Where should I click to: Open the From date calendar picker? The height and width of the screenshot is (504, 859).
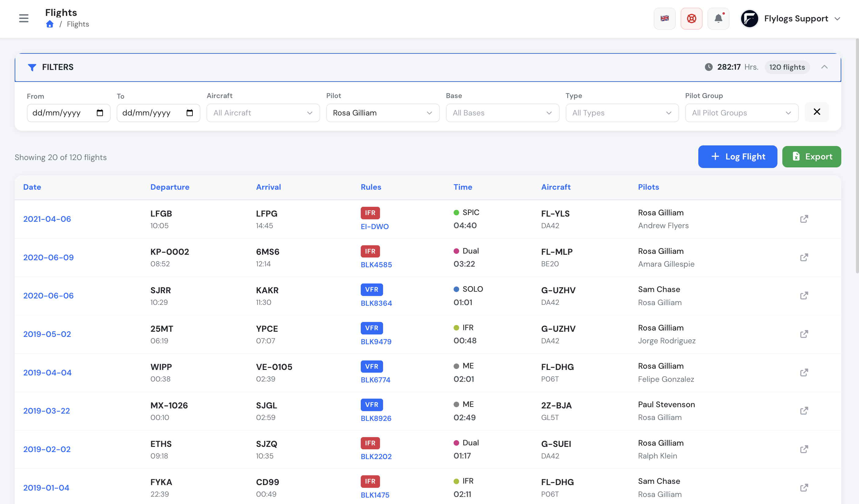100,113
